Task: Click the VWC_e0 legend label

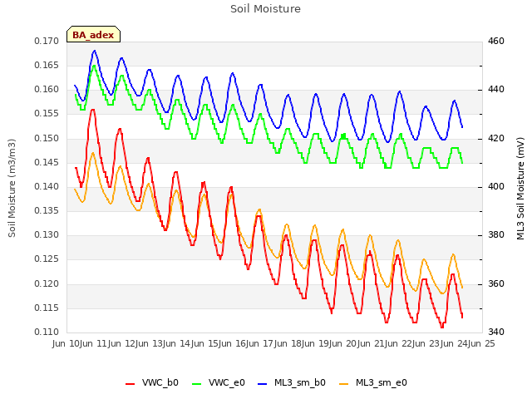Action: tap(227, 382)
